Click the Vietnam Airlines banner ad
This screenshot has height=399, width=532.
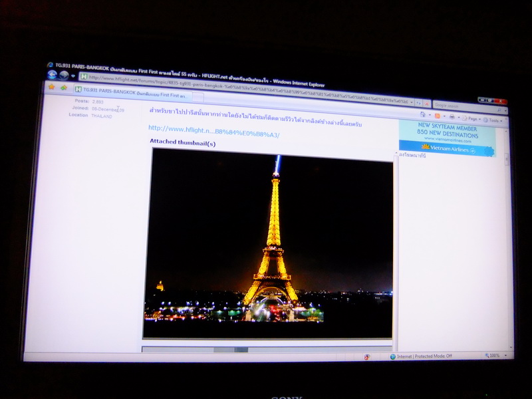click(x=447, y=138)
